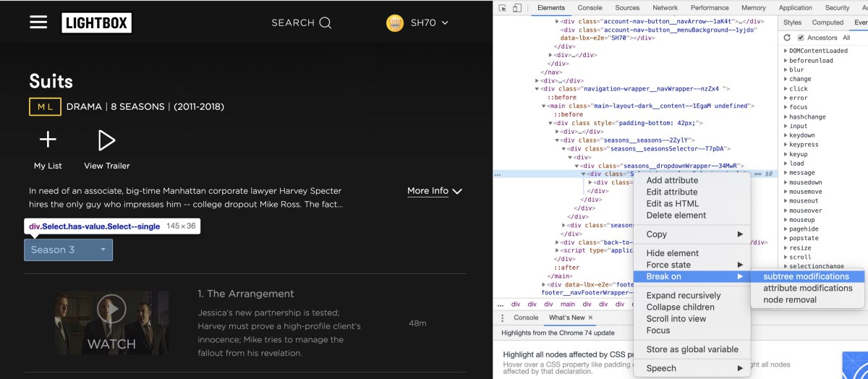The image size is (868, 379).
Task: Expand the DOMContentLoaded event listener
Action: pyautogui.click(x=786, y=51)
